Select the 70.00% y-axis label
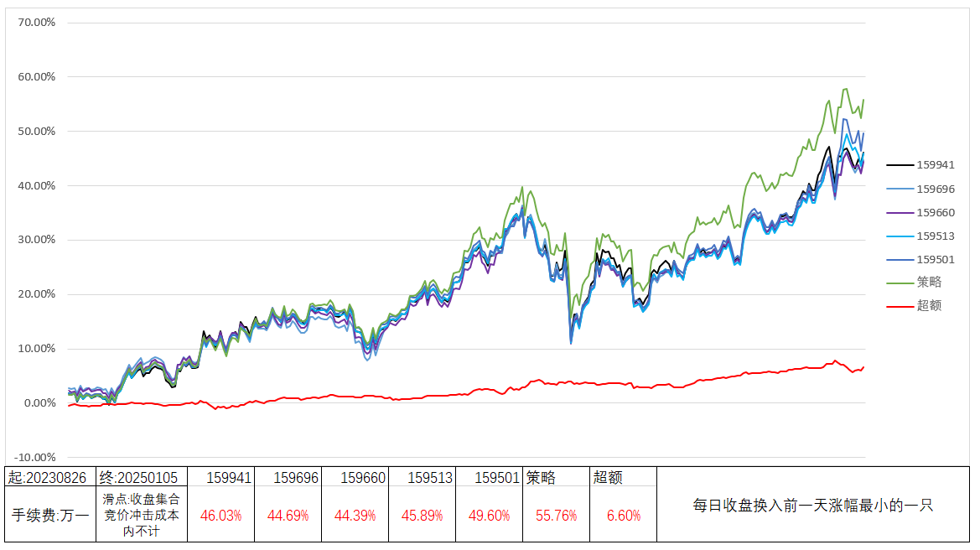The width and height of the screenshot is (980, 550). coord(37,23)
